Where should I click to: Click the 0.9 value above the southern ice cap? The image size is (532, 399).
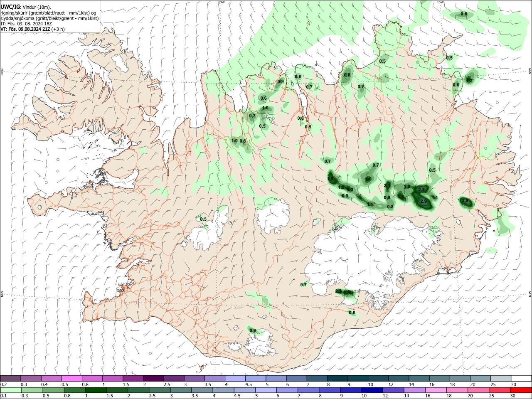coord(253,331)
